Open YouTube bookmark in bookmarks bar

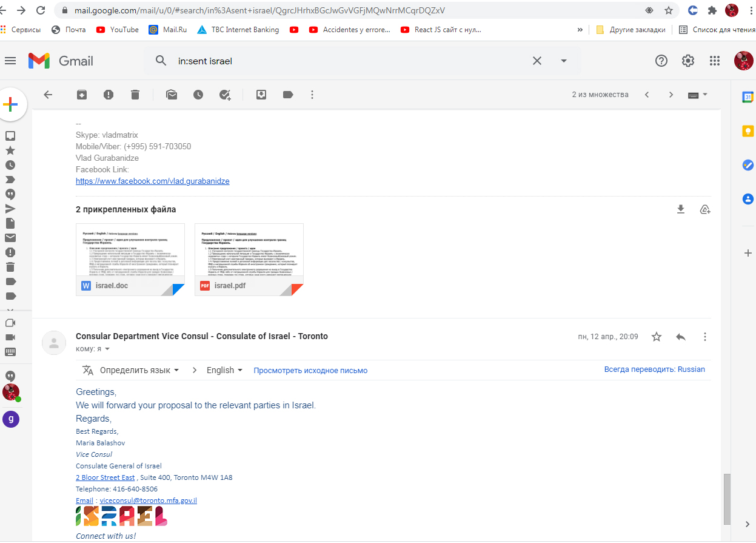(118, 29)
